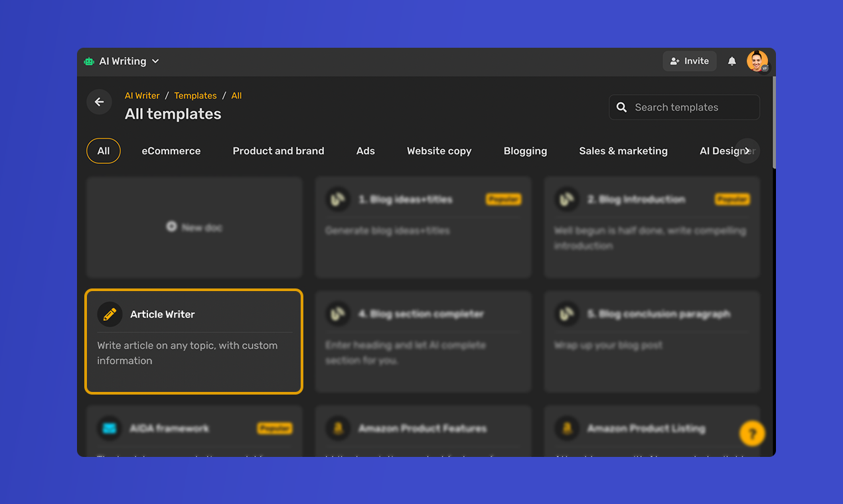This screenshot has height=504, width=843.
Task: Click the user profile avatar
Action: pos(757,61)
